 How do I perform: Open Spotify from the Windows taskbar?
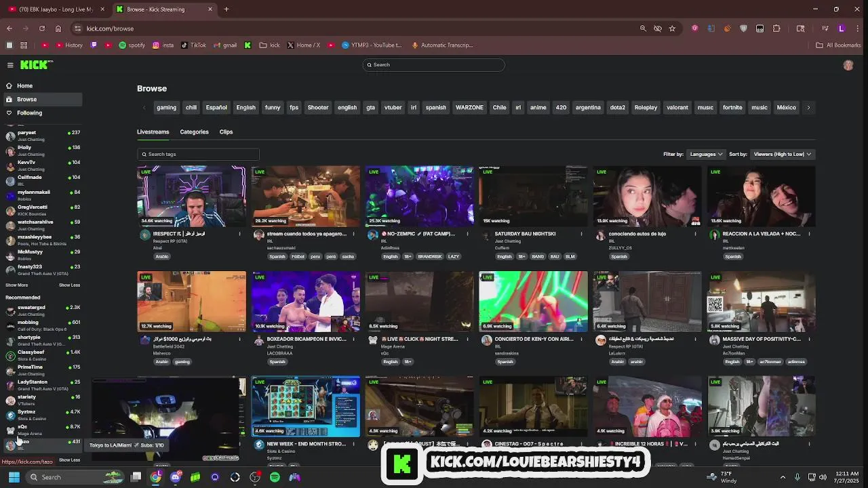point(275,477)
